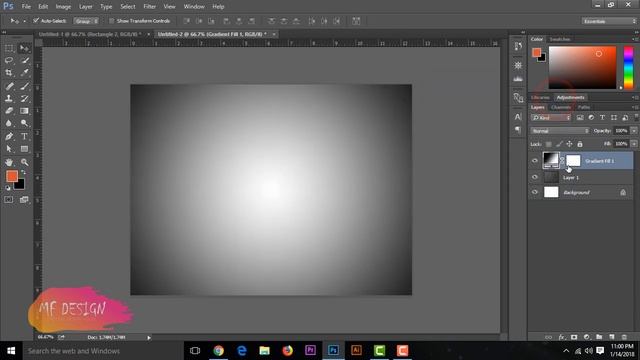Select the Rectangle shape tool
640x360 pixels.
click(x=24, y=149)
